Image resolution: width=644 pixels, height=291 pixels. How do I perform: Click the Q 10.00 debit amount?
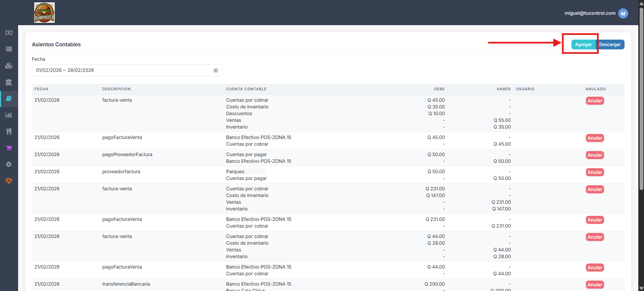(x=436, y=113)
